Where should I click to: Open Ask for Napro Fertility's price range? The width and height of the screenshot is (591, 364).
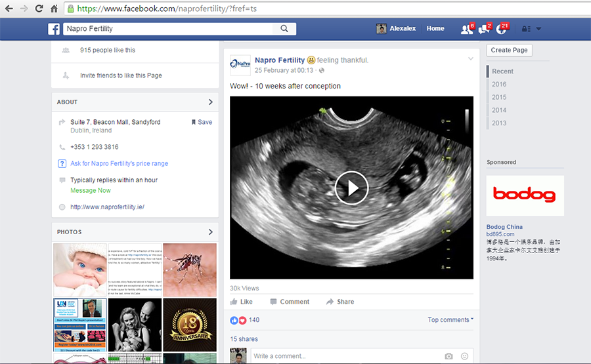click(x=119, y=163)
